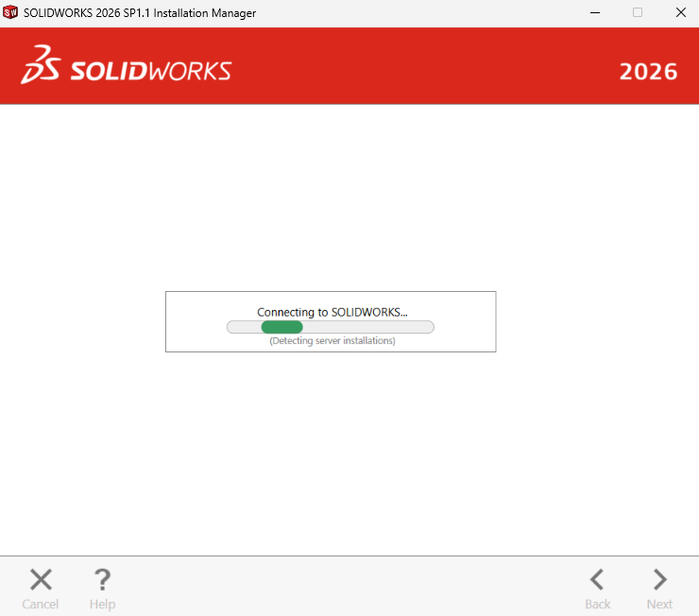Viewport: 699px width, 616px height.
Task: Click the 2026 version label in banner
Action: [648, 72]
